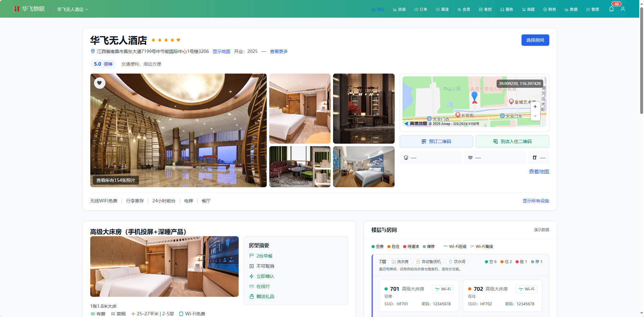Open the notification bell showing 48 alerts

[611, 9]
